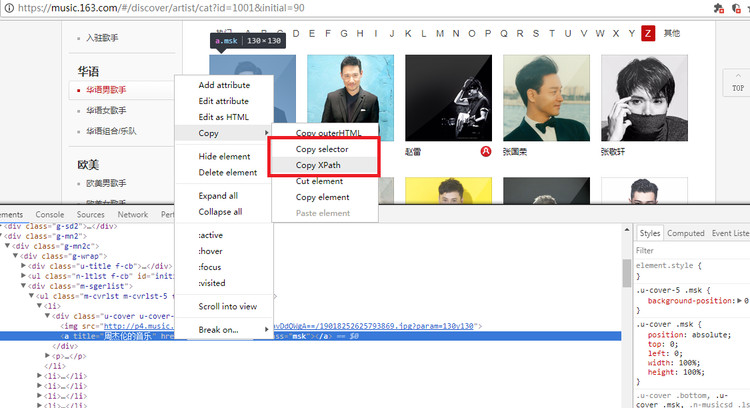Click the 赵雷 artist name link
750x408 pixels.
[x=413, y=152]
